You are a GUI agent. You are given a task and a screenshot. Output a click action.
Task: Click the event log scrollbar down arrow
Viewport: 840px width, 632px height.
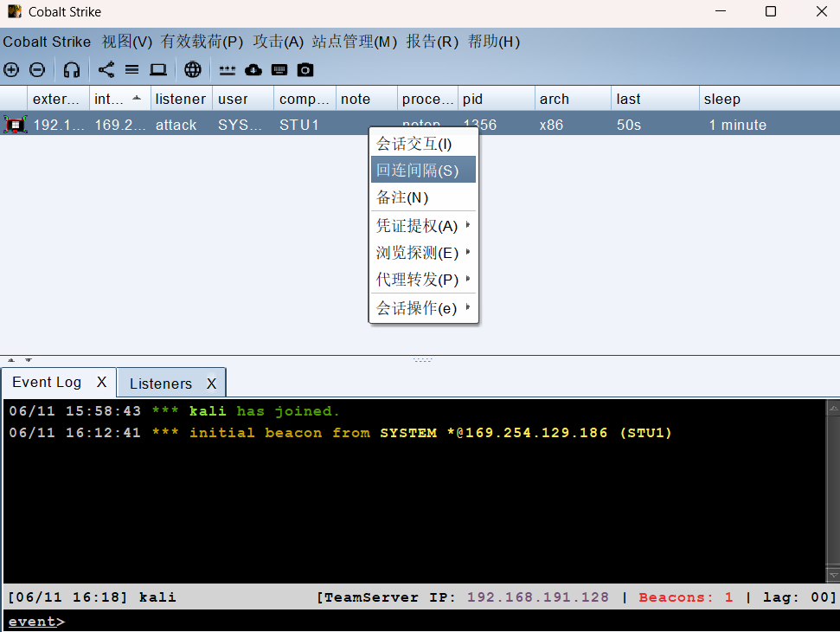833,575
